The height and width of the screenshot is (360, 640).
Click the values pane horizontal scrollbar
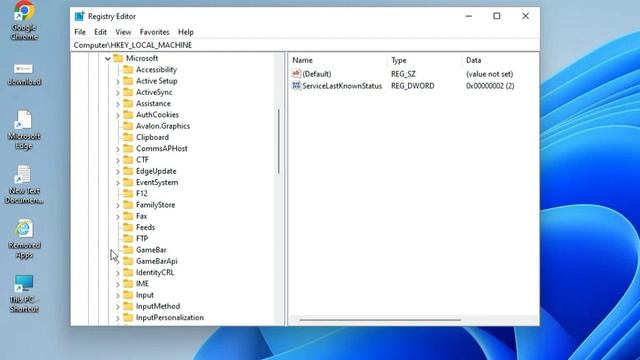click(x=380, y=320)
